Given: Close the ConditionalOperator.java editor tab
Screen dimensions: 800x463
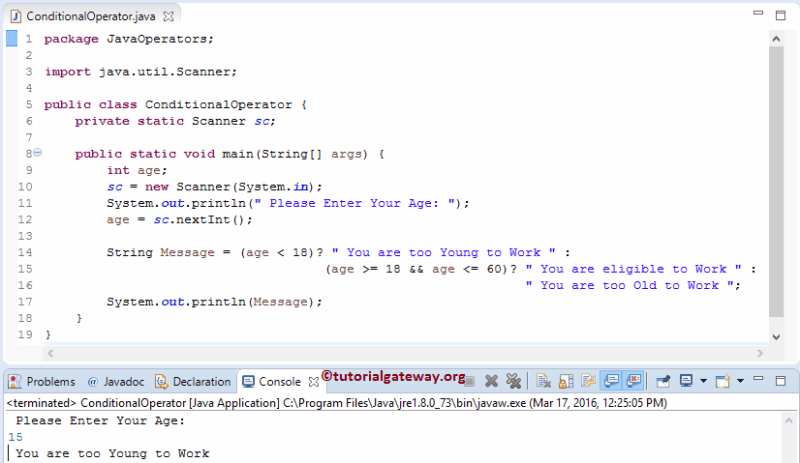Looking at the screenshot, I should click(x=168, y=16).
